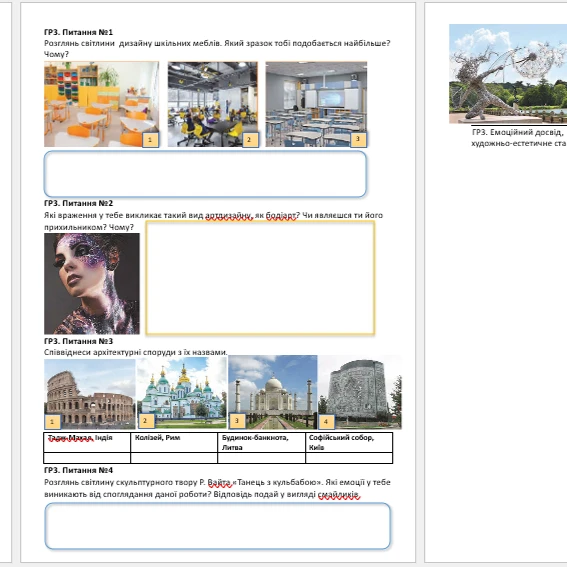
Task: Select the yellow-chair classroom photo labeled 2
Action: point(213,104)
